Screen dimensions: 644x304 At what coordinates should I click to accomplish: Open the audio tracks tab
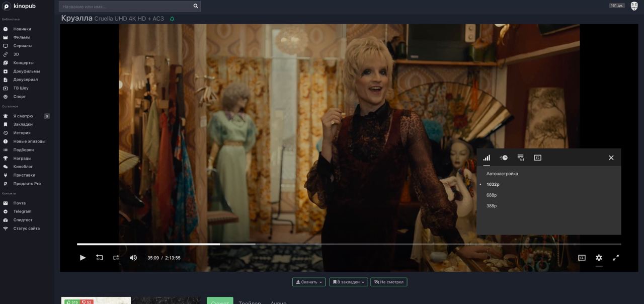coord(521,158)
